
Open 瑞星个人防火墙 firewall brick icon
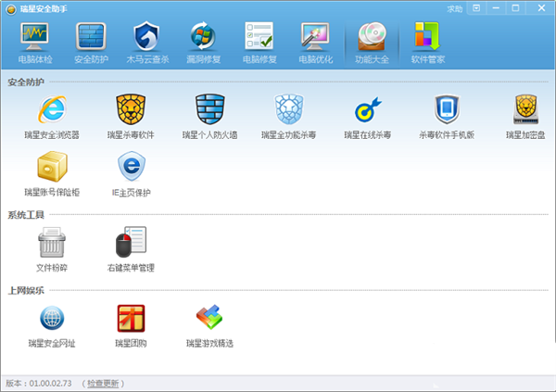tap(210, 109)
